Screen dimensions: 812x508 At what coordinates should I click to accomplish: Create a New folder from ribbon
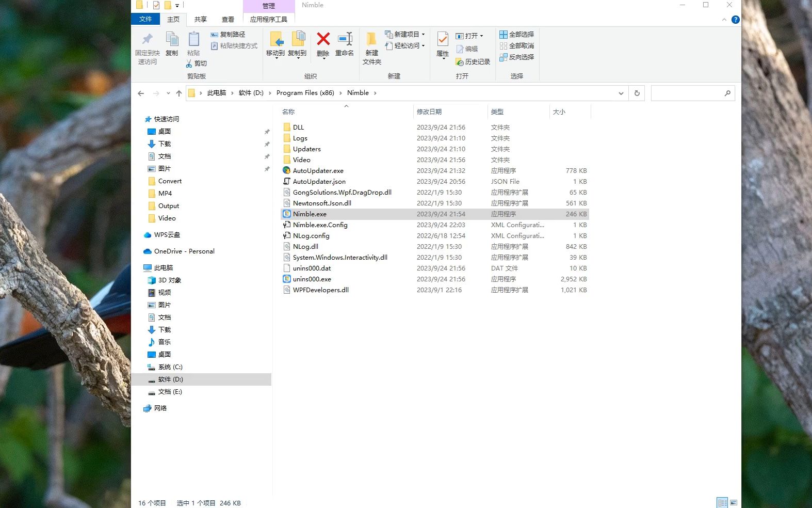coord(371,48)
